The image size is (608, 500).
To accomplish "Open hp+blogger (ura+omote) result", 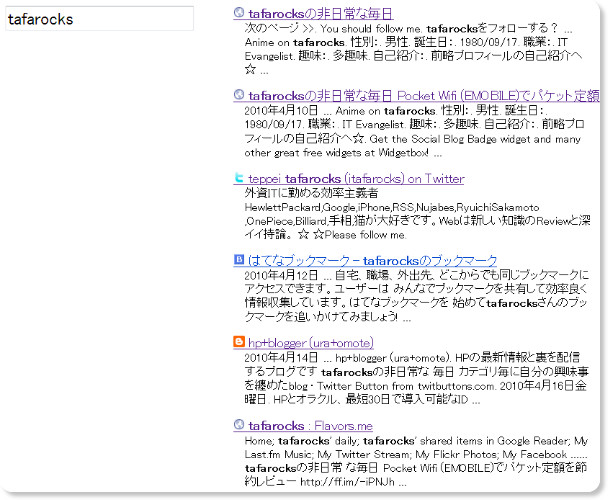I will pos(311,343).
